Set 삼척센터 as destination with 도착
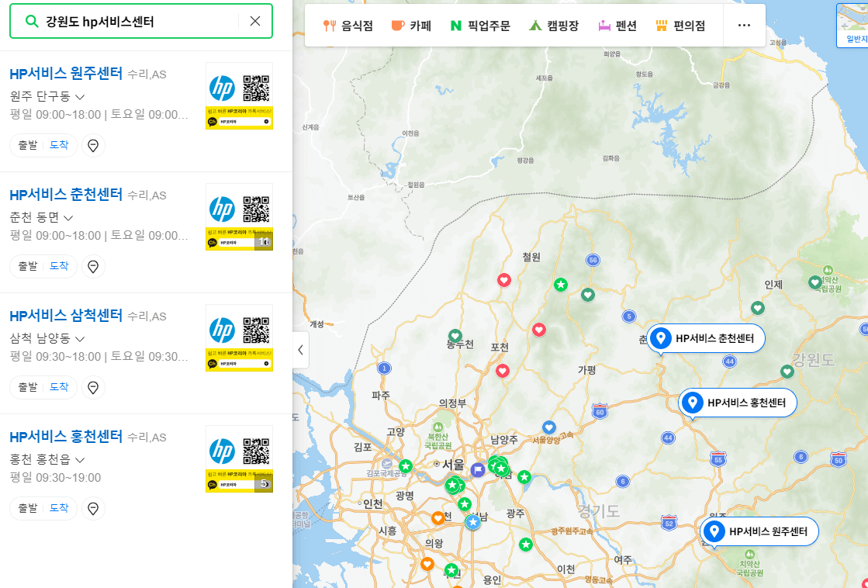Viewport: 868px width, 588px height. (x=59, y=387)
